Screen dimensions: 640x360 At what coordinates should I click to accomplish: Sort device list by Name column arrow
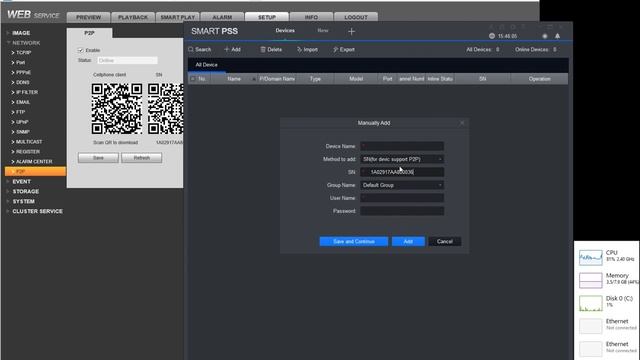click(x=253, y=79)
